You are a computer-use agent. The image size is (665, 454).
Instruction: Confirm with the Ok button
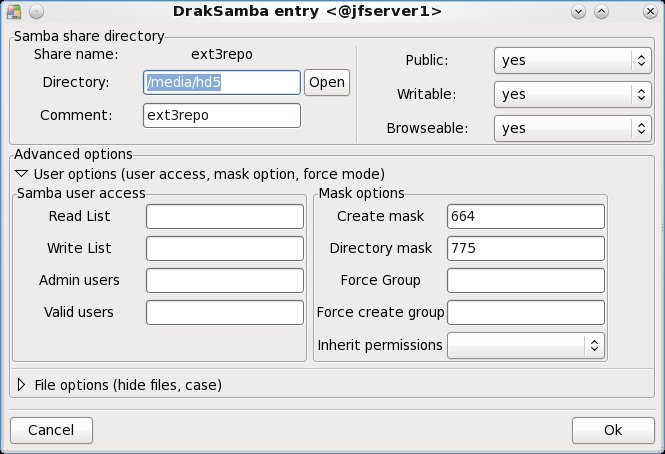613,430
